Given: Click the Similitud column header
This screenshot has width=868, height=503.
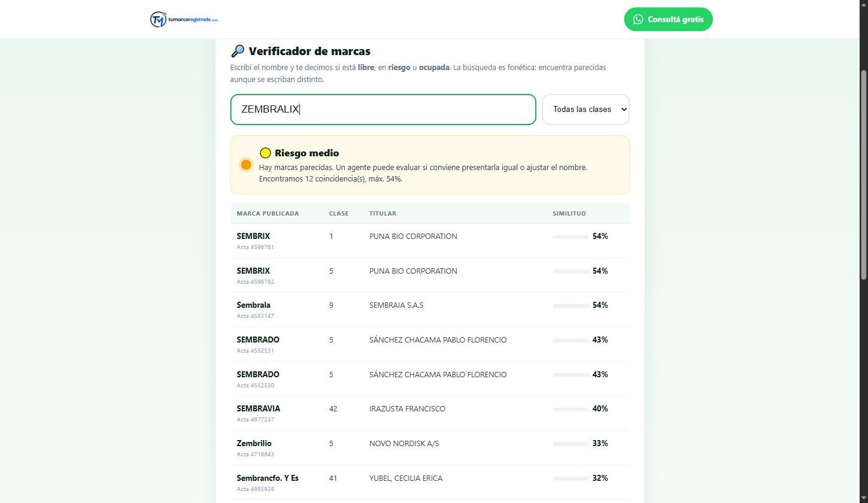Looking at the screenshot, I should [569, 214].
